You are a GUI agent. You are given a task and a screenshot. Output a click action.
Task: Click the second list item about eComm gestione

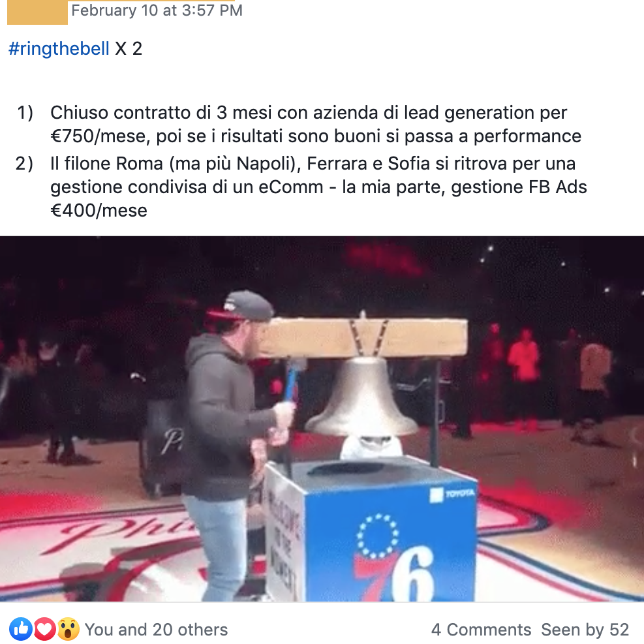301,187
